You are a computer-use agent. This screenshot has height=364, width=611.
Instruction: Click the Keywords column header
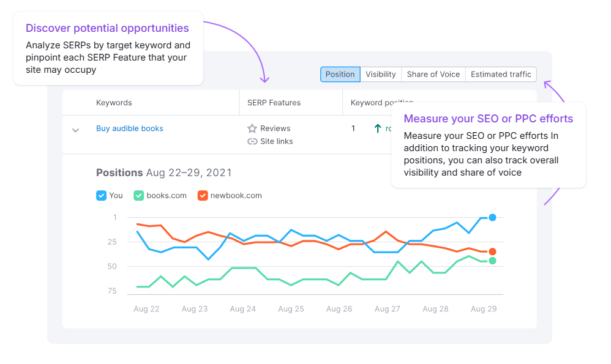click(x=114, y=103)
